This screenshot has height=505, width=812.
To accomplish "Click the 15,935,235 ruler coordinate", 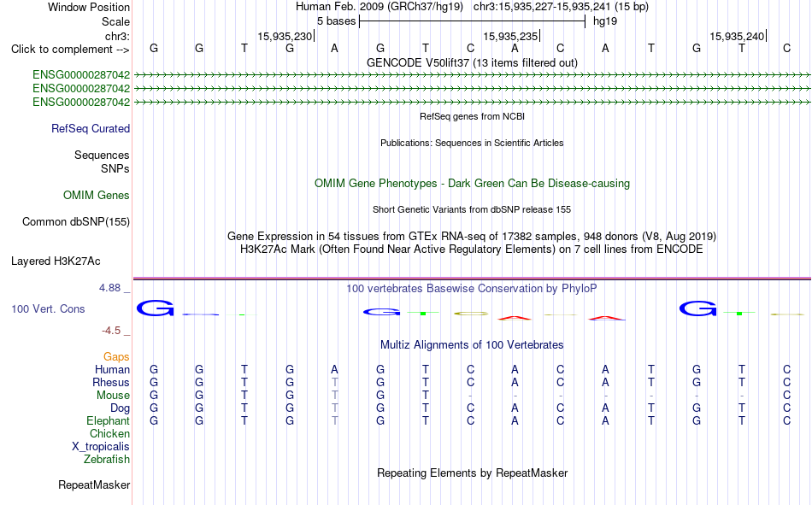I will point(510,36).
